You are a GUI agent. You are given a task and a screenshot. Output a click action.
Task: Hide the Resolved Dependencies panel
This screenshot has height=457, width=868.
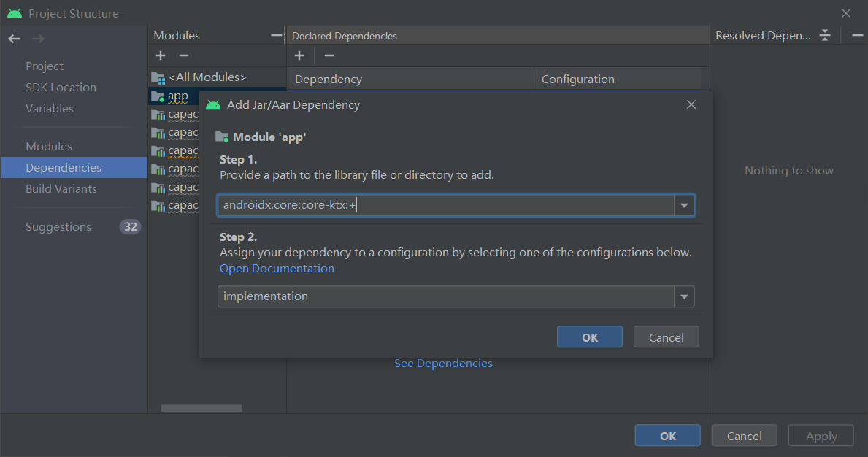click(x=857, y=35)
